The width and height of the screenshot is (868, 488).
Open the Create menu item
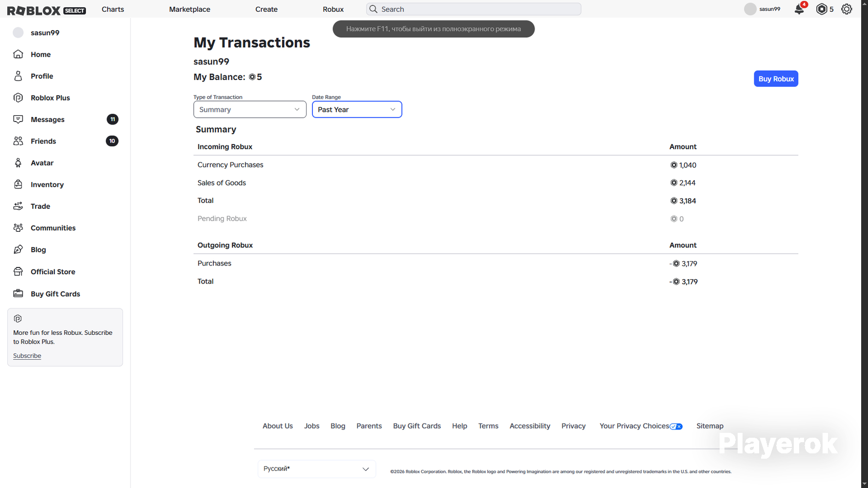coord(267,9)
